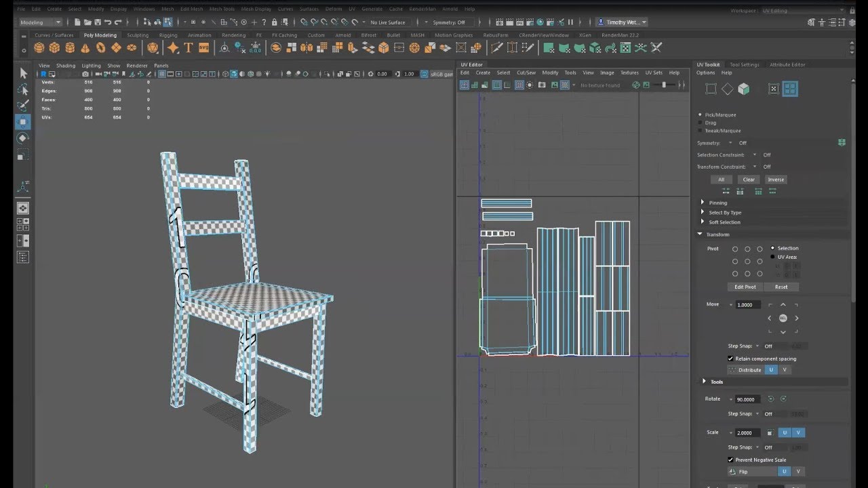The height and width of the screenshot is (488, 868).
Task: Click the Type text tool icon
Action: coord(189,47)
